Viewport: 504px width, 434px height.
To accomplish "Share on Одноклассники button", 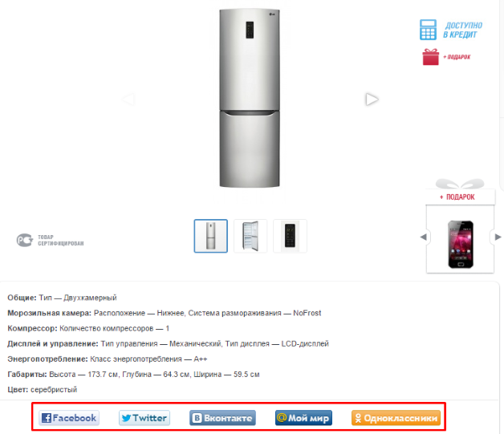I will tap(396, 418).
